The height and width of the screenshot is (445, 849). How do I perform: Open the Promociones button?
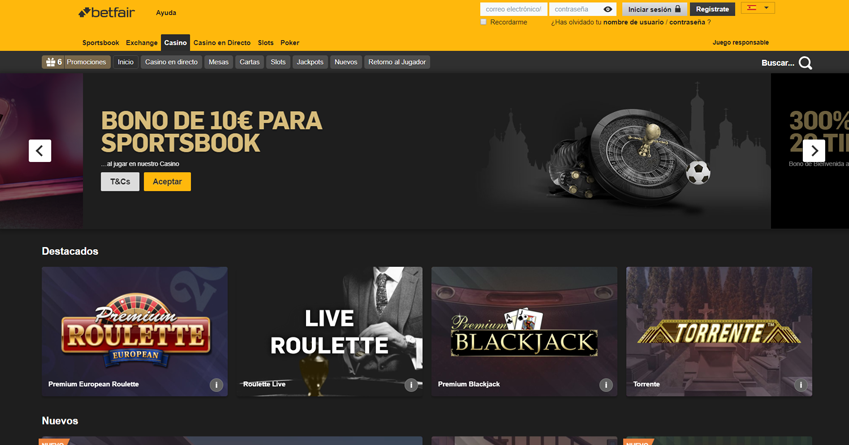tap(76, 62)
